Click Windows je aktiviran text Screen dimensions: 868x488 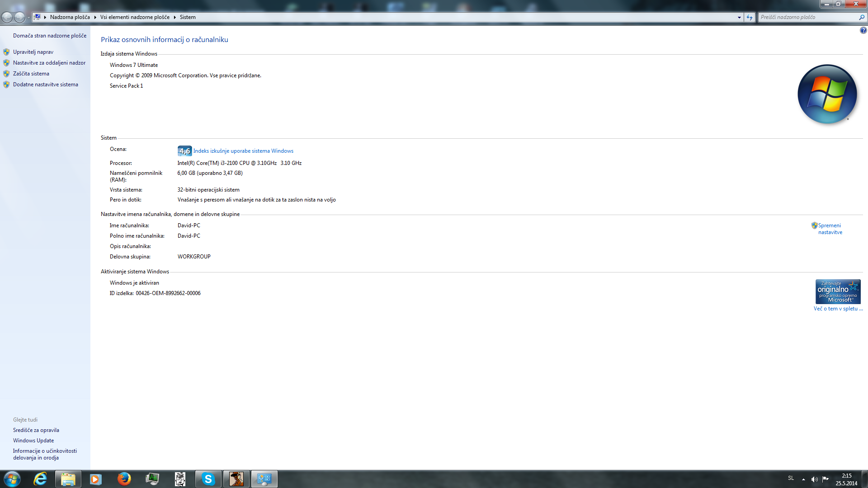pyautogui.click(x=134, y=283)
